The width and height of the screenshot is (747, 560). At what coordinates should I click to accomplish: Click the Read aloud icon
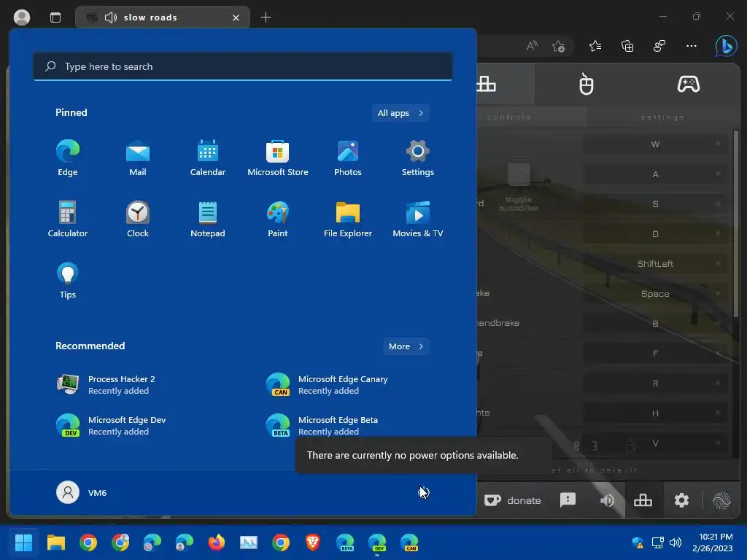[x=532, y=46]
